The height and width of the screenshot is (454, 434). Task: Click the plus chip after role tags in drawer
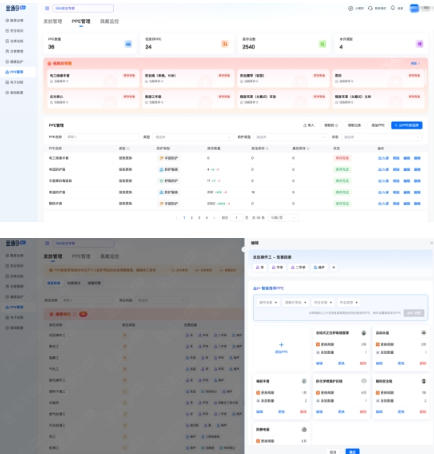(x=334, y=267)
